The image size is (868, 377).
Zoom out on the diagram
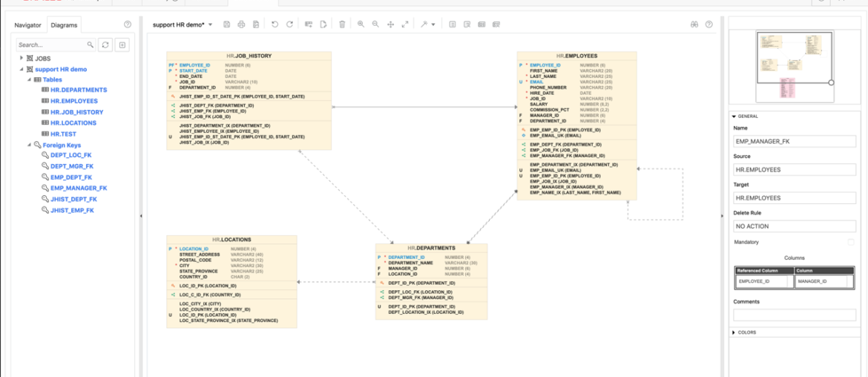(375, 24)
